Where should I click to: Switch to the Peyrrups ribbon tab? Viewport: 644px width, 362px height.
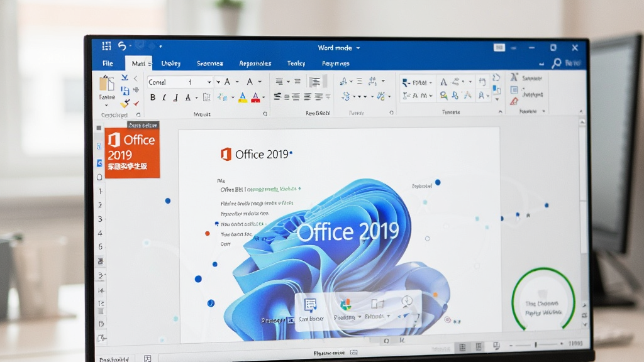pyautogui.click(x=336, y=63)
